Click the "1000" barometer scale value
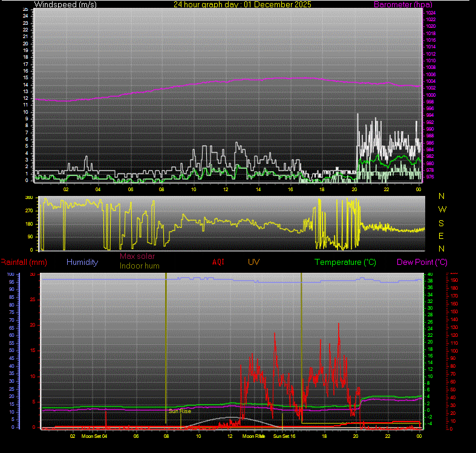The image size is (476, 453). click(x=431, y=95)
